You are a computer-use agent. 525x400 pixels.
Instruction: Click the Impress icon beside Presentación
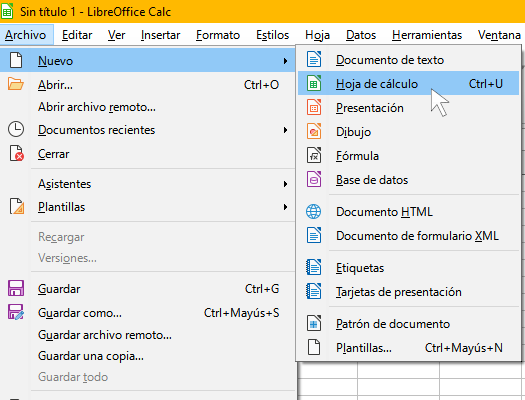click(314, 107)
